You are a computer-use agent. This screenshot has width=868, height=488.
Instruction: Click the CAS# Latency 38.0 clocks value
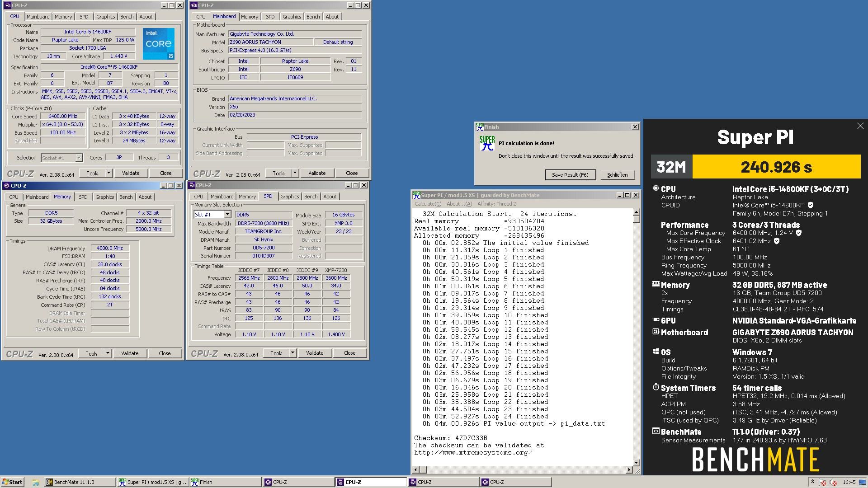(110, 264)
